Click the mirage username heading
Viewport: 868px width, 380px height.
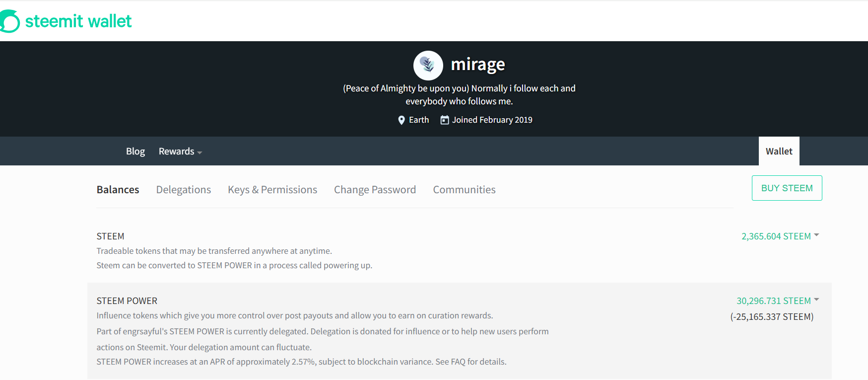coord(478,65)
